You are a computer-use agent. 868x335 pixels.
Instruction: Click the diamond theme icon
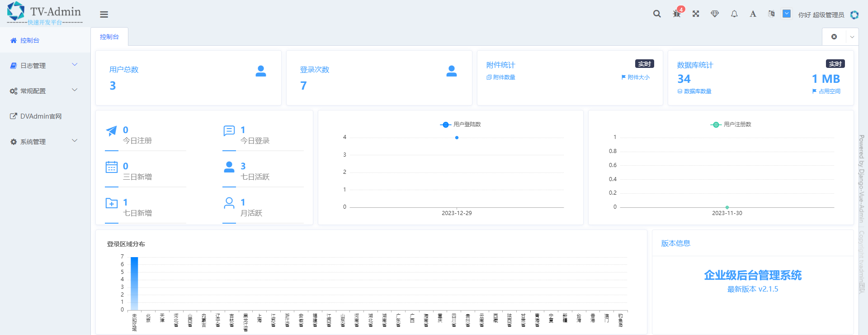point(715,14)
